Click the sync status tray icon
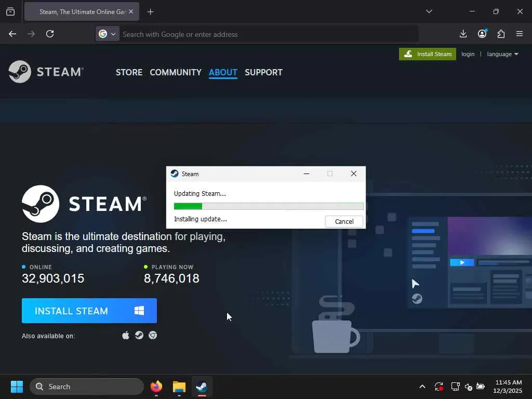Image resolution: width=532 pixels, height=399 pixels. pos(438,387)
